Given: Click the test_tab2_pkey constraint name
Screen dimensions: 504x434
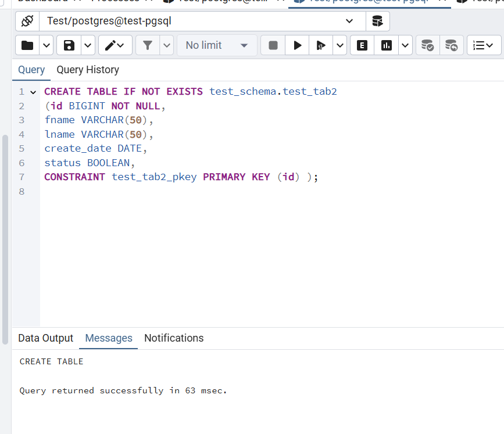Looking at the screenshot, I should click(x=154, y=177).
